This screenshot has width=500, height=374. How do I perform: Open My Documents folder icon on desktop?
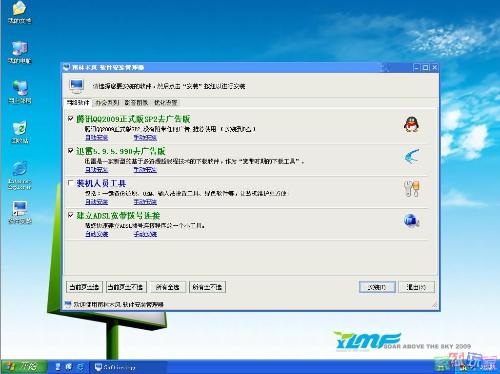[19, 8]
